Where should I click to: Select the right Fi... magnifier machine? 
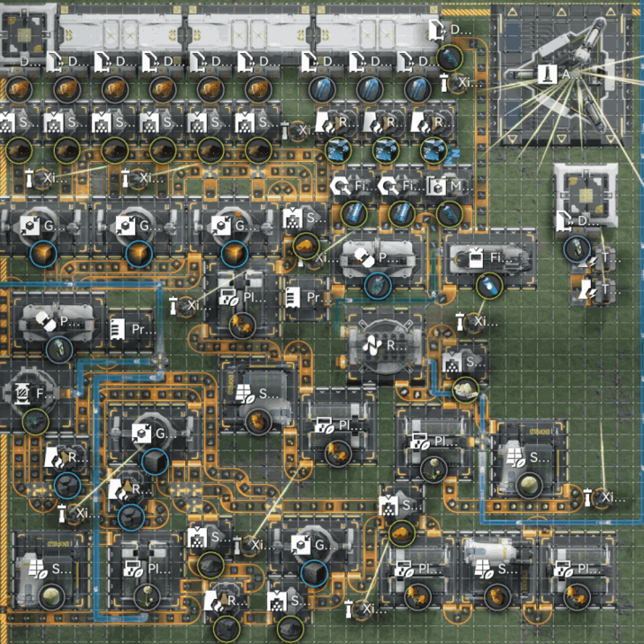(402, 187)
